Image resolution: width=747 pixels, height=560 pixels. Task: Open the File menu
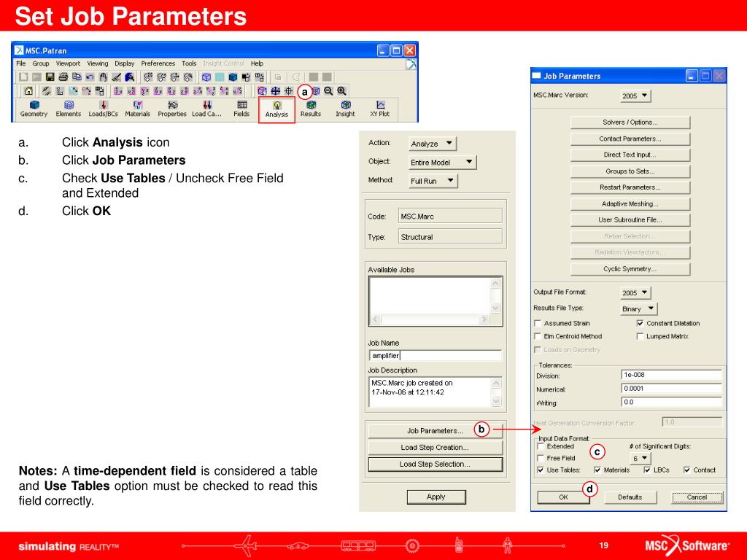point(21,63)
